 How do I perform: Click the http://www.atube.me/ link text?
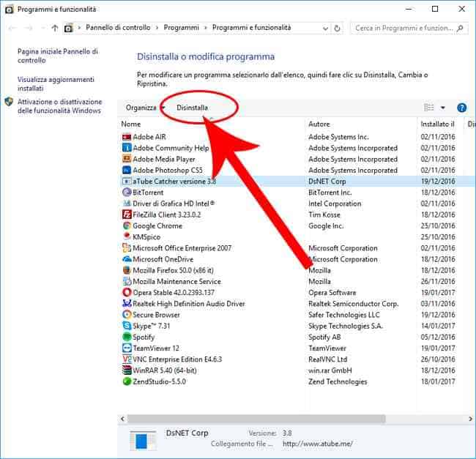[318, 444]
